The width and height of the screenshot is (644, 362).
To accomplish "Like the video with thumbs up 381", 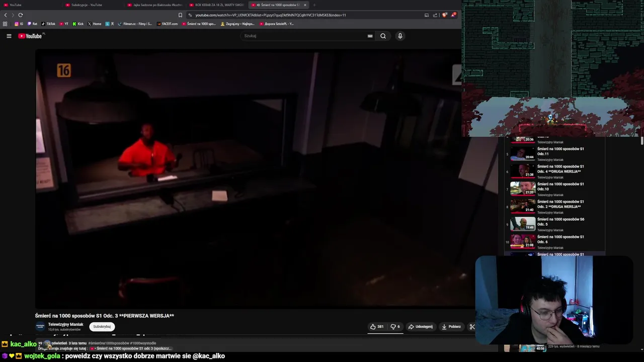I will point(377,327).
